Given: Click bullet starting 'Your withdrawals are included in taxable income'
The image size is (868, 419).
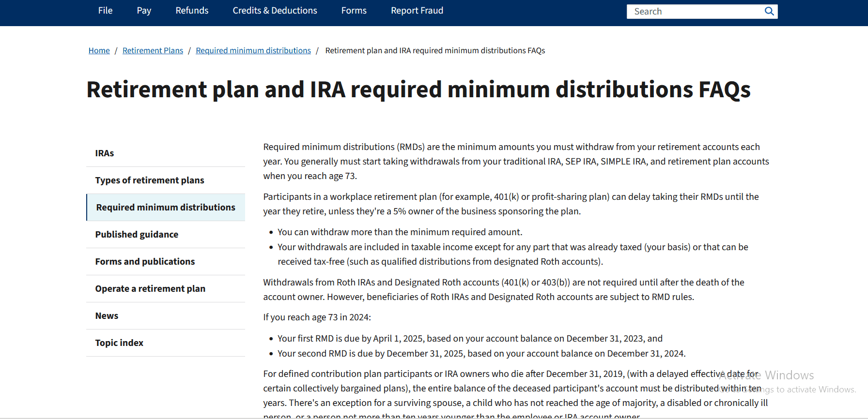Looking at the screenshot, I should point(513,254).
